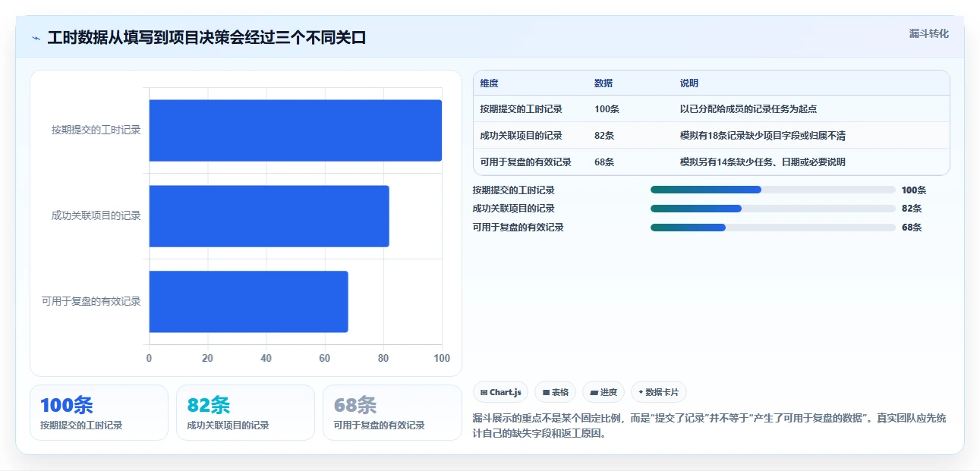980x471 pixels.
Task: Click table cell 成功关联项目的记录
Action: (x=522, y=136)
